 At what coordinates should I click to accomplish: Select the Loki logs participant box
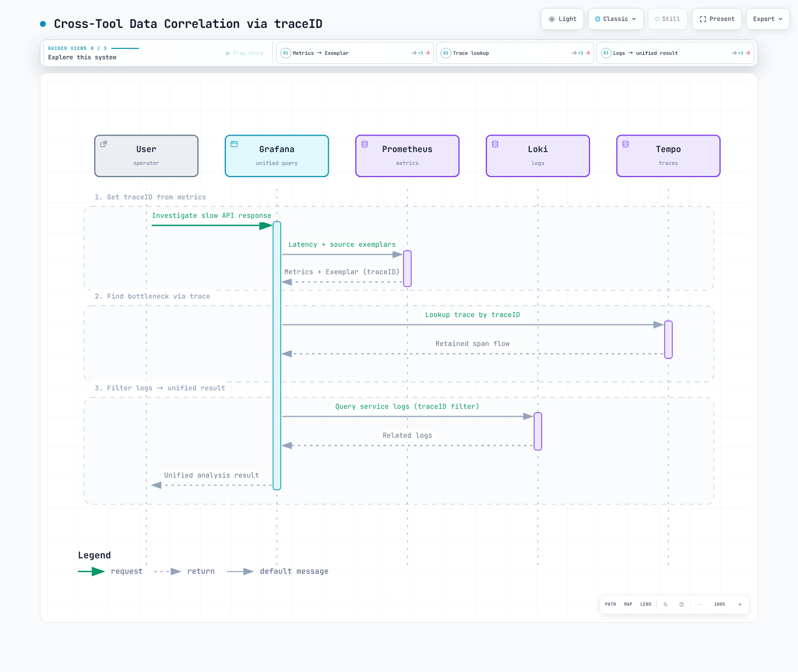538,156
